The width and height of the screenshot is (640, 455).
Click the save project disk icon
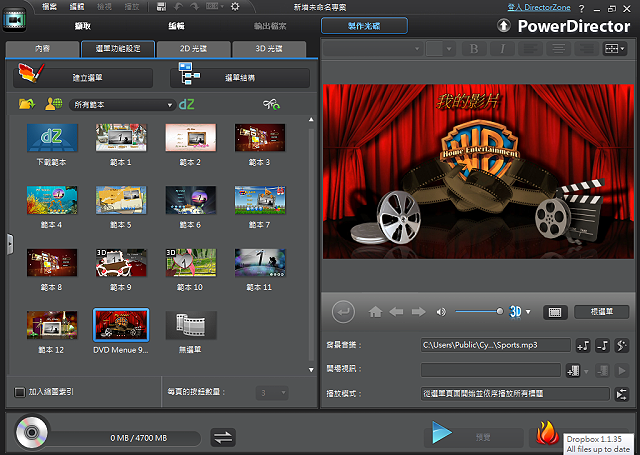pos(162,7)
